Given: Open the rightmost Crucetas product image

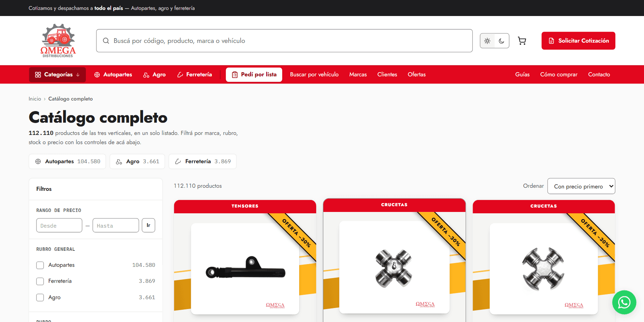Looking at the screenshot, I should pos(543,269).
